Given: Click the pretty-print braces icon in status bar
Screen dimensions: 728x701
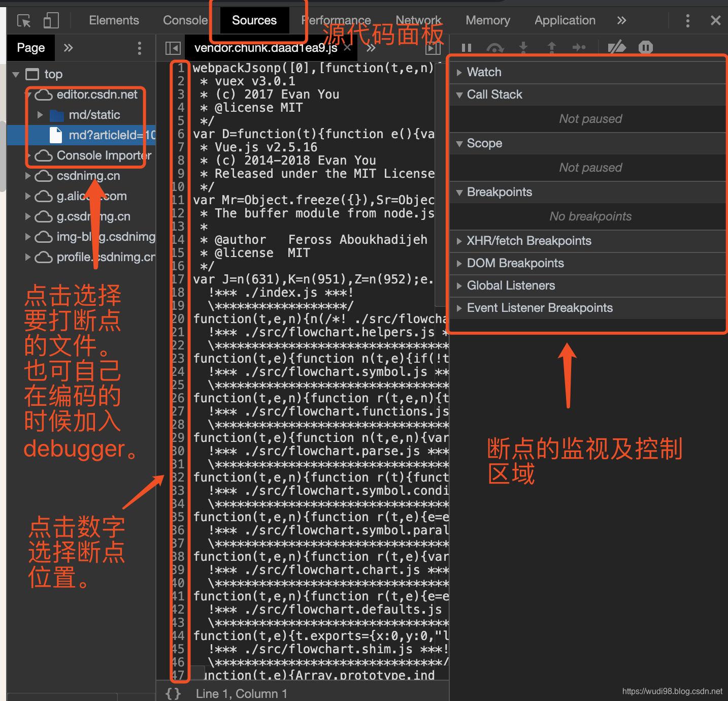Looking at the screenshot, I should pyautogui.click(x=172, y=693).
